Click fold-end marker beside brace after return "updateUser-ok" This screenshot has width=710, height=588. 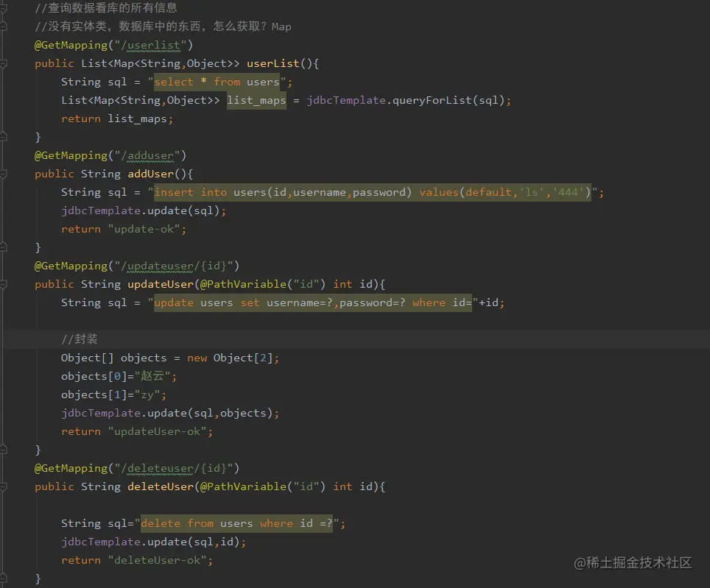coord(3,449)
